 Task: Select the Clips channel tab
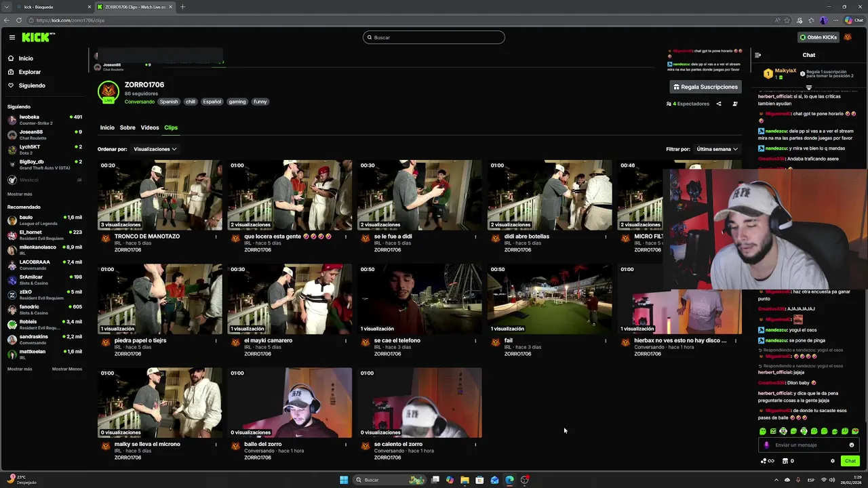pos(171,127)
